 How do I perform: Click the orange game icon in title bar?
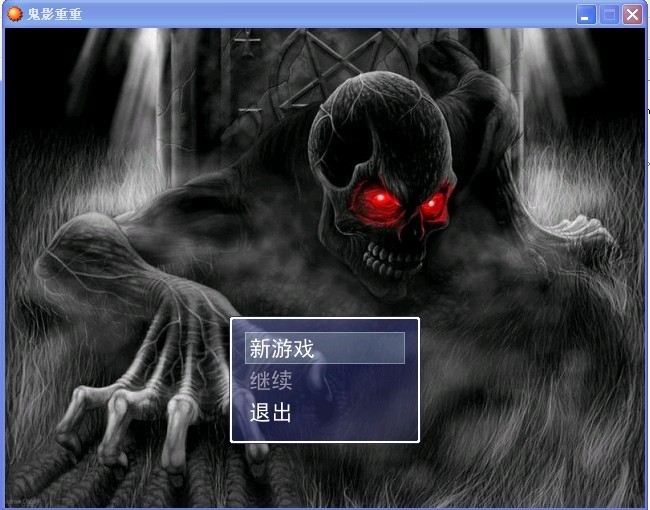pyautogui.click(x=15, y=14)
